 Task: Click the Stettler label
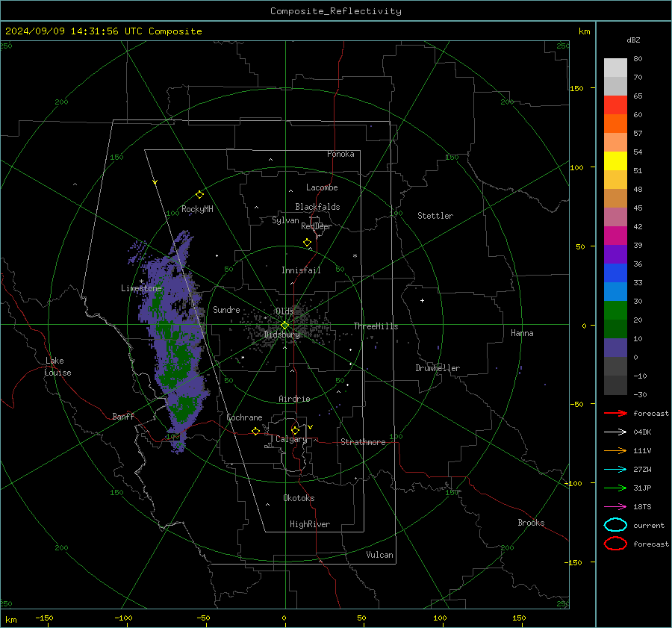coord(435,216)
